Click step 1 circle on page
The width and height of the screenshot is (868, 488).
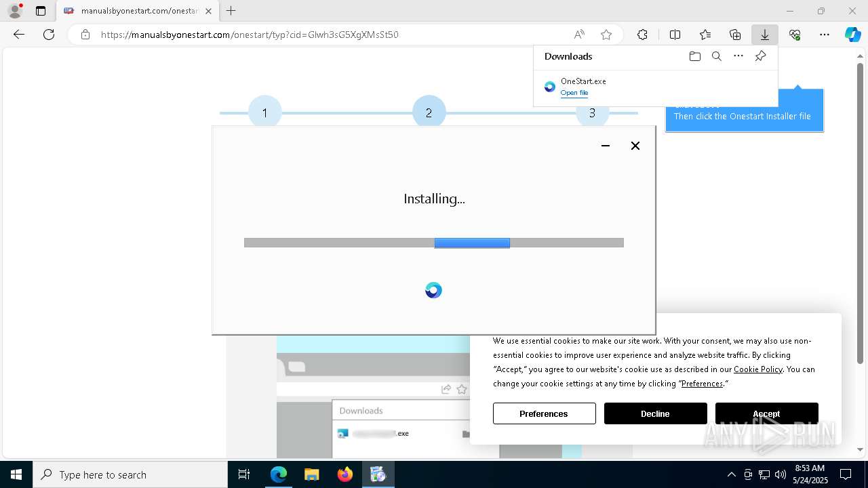(x=264, y=113)
